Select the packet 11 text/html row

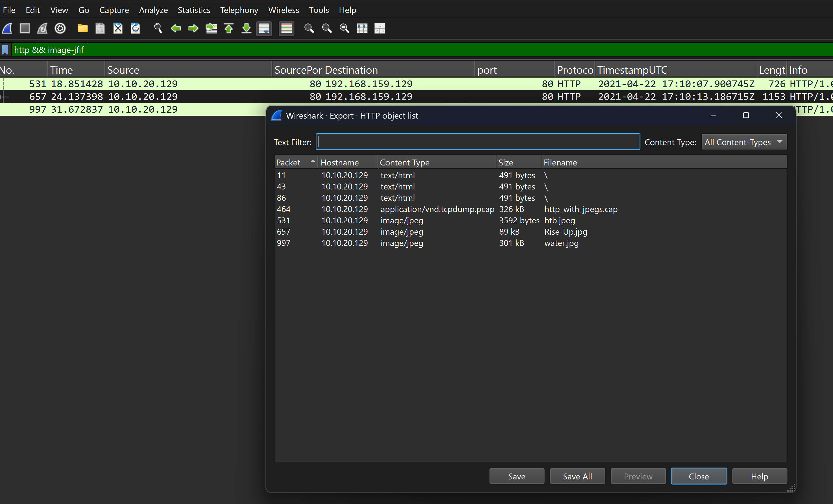pos(531,175)
